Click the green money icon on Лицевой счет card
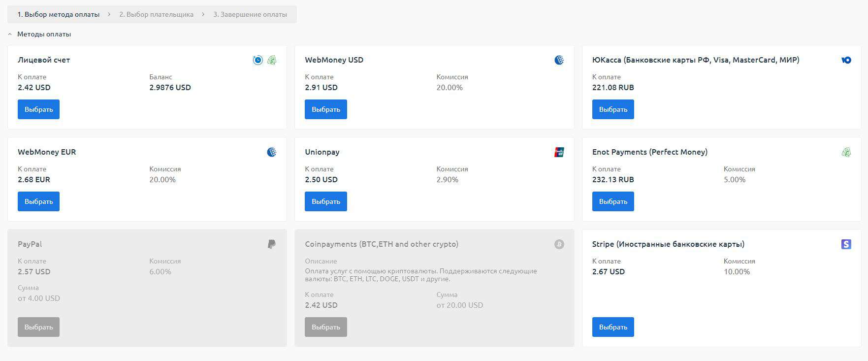This screenshot has width=868, height=361. click(272, 60)
